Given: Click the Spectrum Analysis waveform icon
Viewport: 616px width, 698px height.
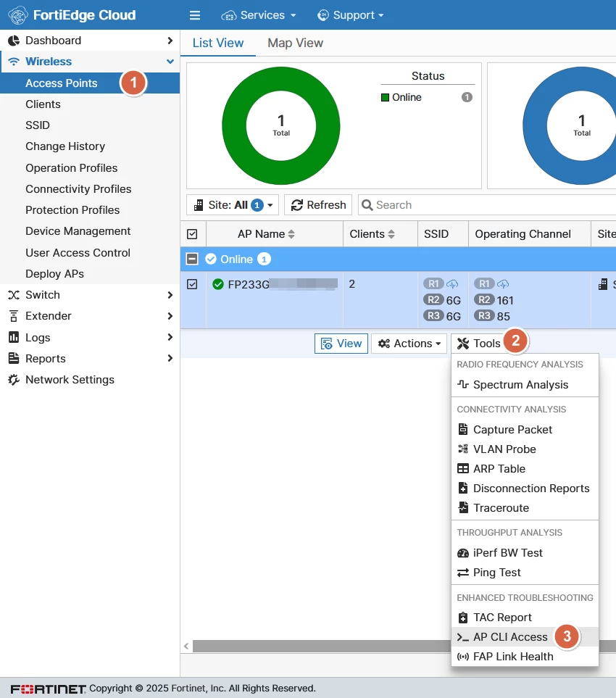Looking at the screenshot, I should pos(463,384).
